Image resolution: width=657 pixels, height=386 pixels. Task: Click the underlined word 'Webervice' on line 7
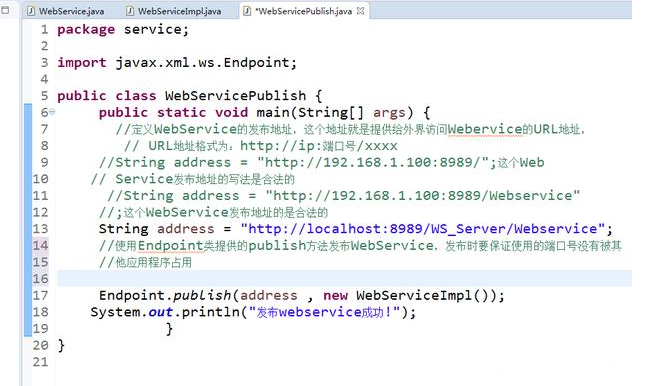coord(485,129)
